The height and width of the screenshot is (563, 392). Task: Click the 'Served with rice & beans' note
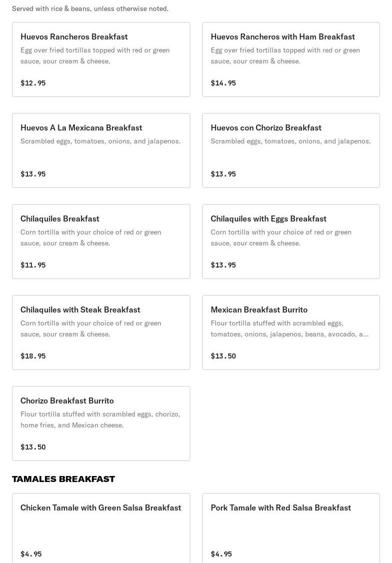(x=90, y=8)
